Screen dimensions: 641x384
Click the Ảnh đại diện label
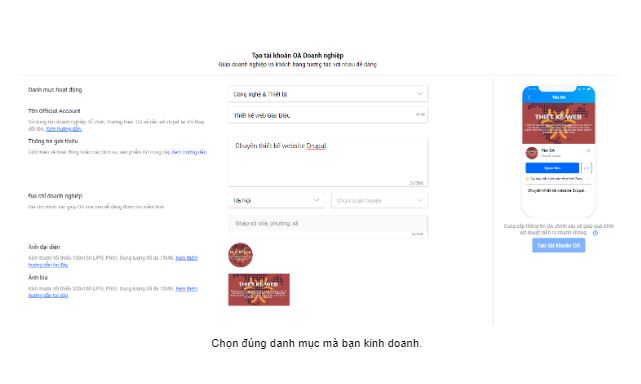[44, 247]
